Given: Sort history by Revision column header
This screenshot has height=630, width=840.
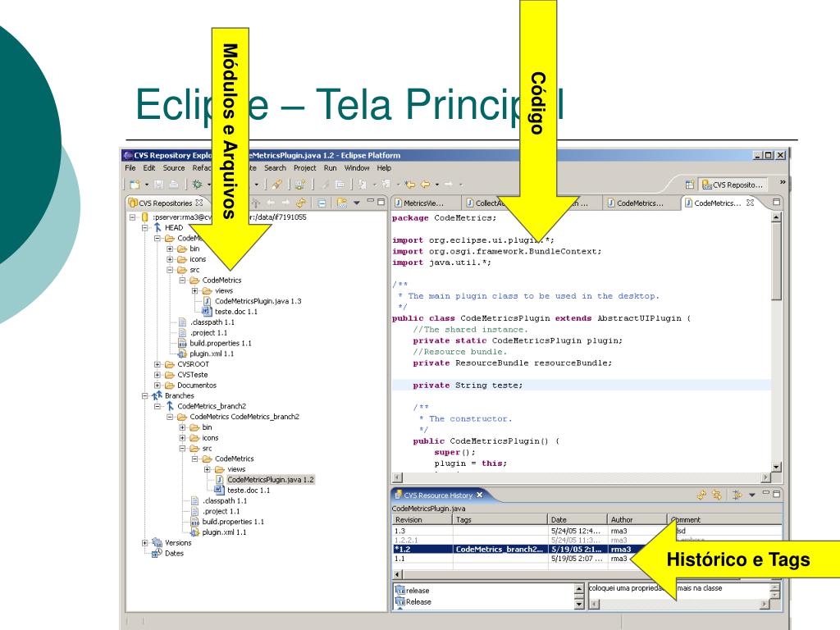Looking at the screenshot, I should (422, 519).
